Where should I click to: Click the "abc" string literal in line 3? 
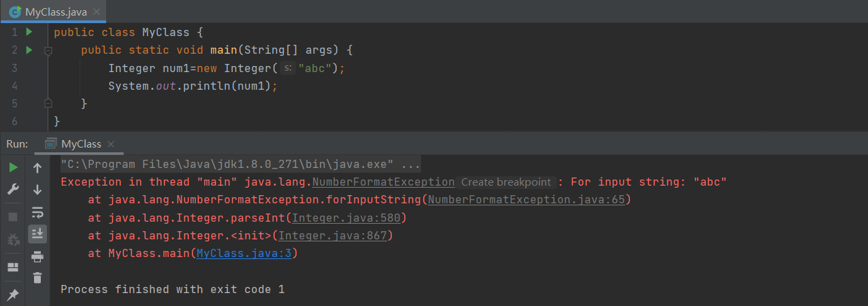pyautogui.click(x=314, y=68)
